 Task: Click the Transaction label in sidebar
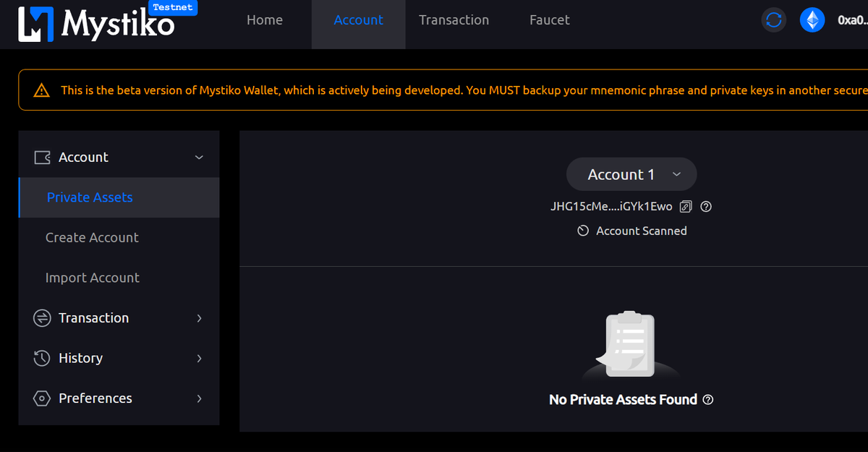click(x=93, y=318)
